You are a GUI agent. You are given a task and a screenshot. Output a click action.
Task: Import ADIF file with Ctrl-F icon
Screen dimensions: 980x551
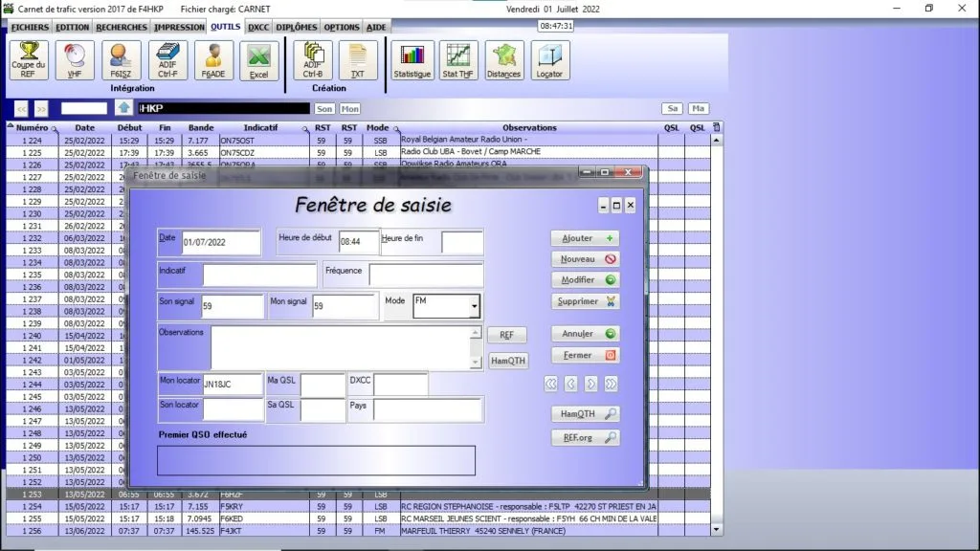pyautogui.click(x=167, y=60)
